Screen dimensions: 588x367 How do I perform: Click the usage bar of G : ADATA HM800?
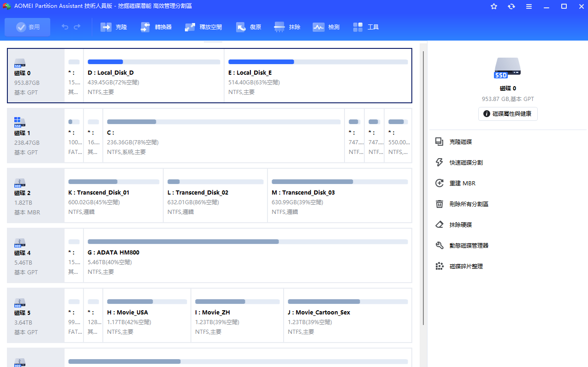coord(248,242)
